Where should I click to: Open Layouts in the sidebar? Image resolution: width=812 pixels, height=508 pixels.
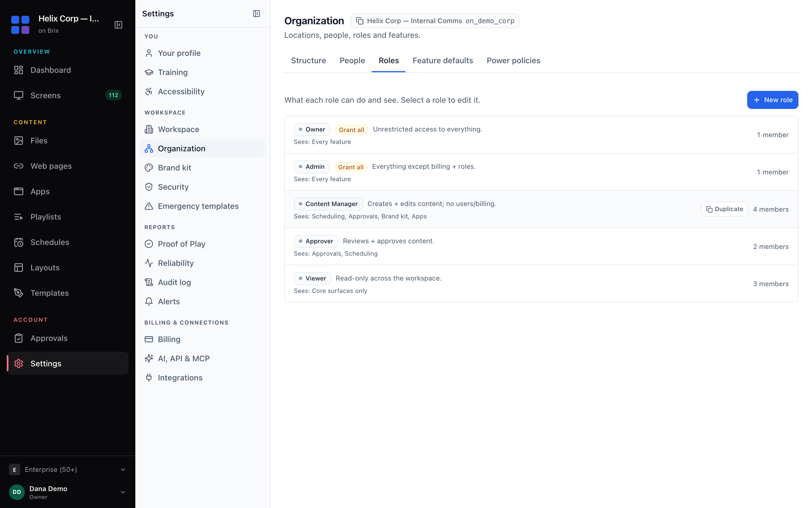(x=67, y=268)
